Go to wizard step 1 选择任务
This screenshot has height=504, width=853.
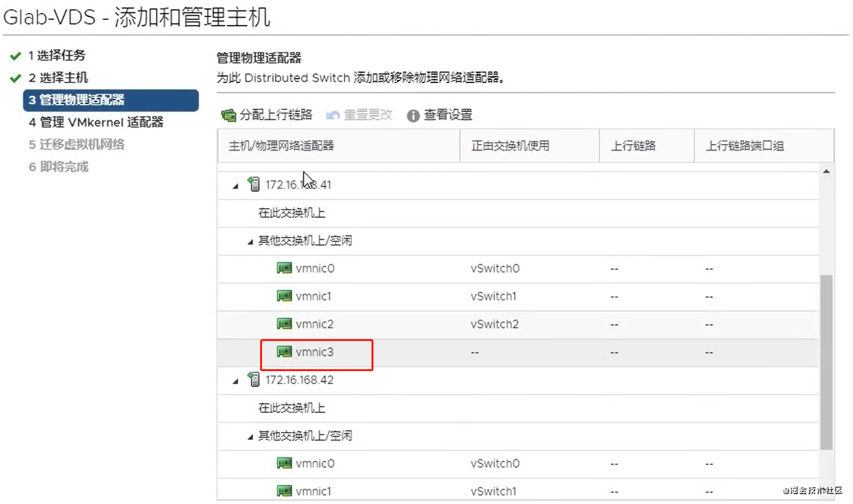tap(56, 56)
